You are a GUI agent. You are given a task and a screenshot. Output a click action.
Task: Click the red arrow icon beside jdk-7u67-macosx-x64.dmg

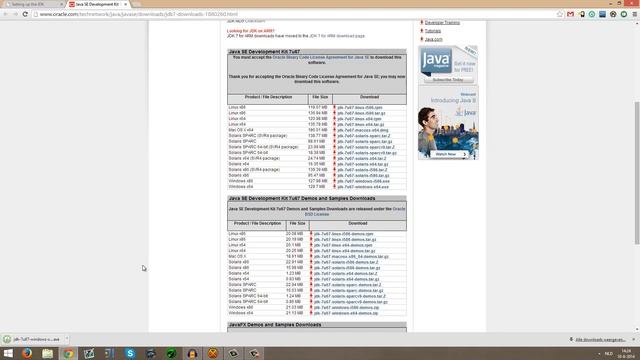coord(334,130)
